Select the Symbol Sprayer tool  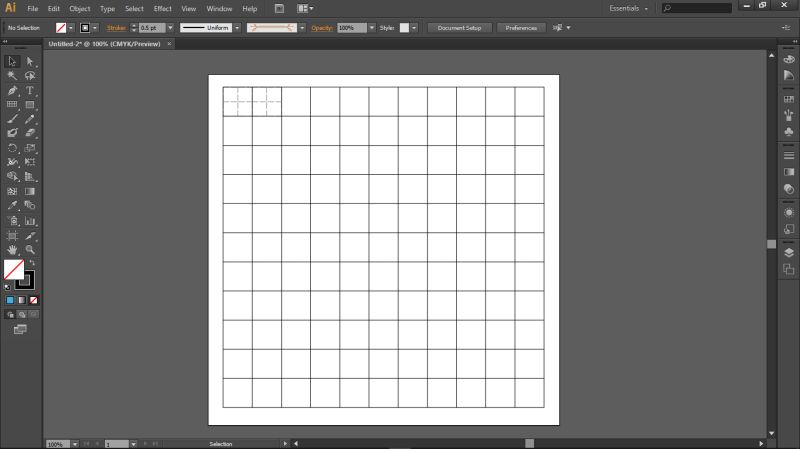pyautogui.click(x=12, y=221)
